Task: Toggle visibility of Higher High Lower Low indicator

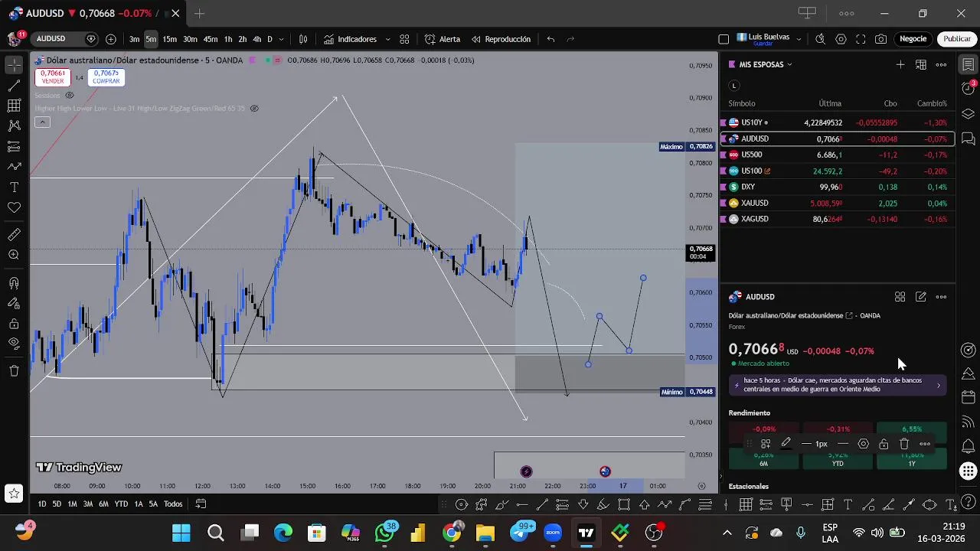Action: [254, 109]
